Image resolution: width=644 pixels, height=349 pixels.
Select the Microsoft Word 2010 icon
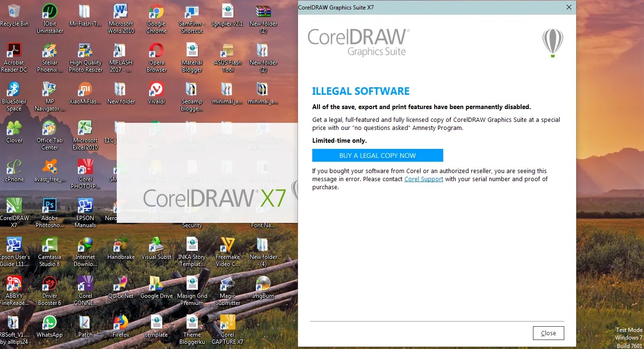(x=121, y=19)
